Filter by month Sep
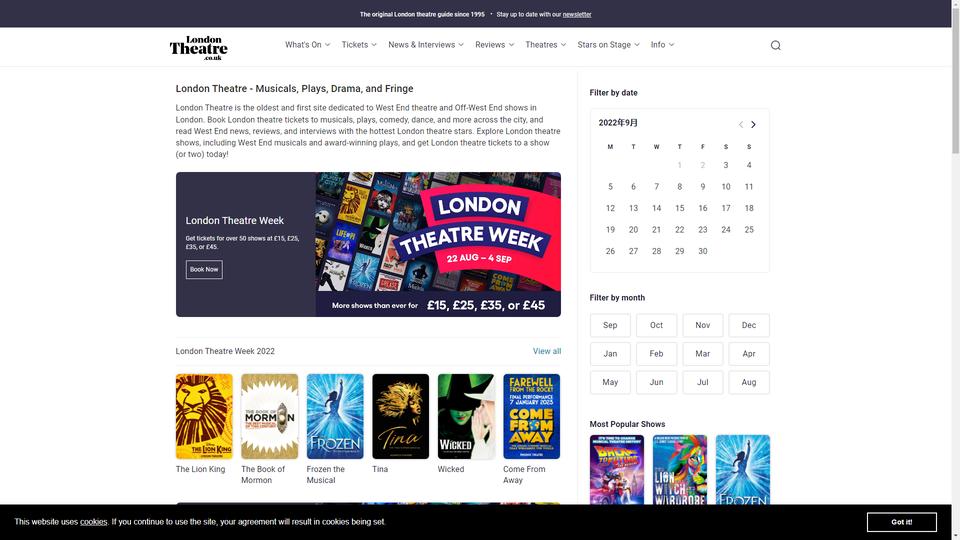Screen dimensions: 960x540 [610, 325]
